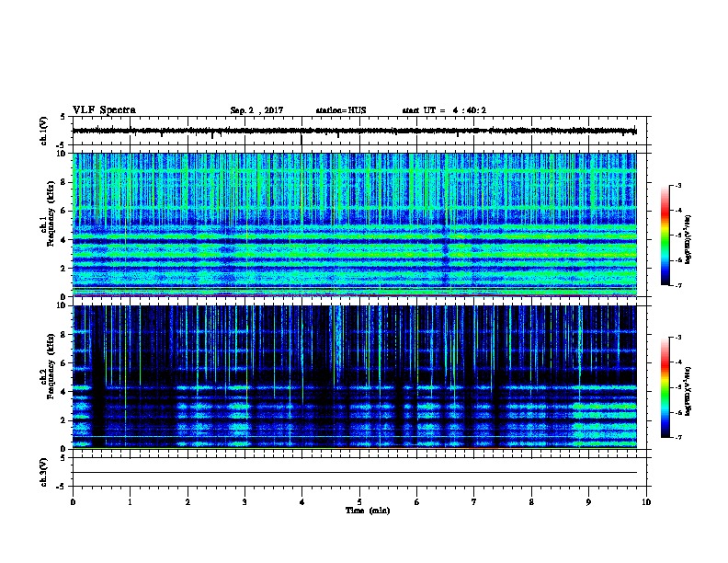
Task: Click the time axis tick label '0'
Action: coord(73,502)
